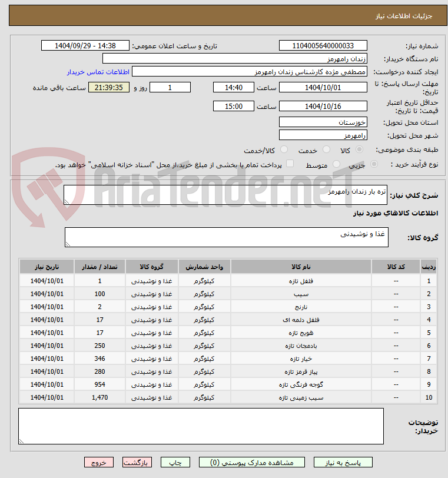The image size is (448, 478).
Task: Click the 'بازگشت' back button
Action: pyautogui.click(x=137, y=463)
